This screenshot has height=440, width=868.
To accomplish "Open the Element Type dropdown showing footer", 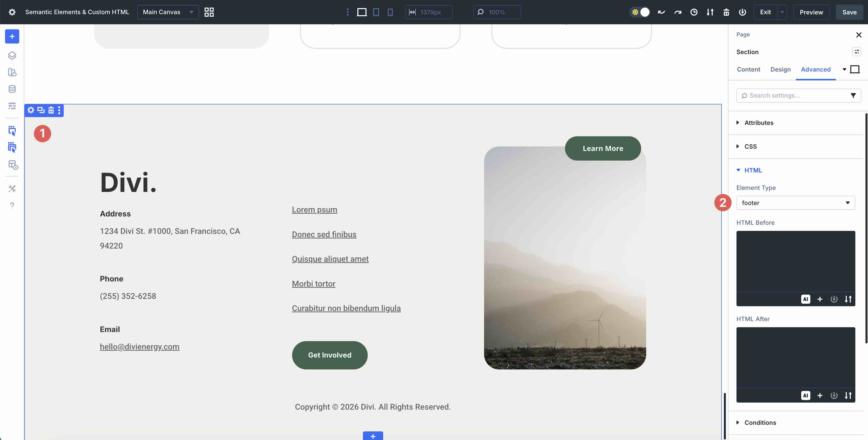I will coord(796,203).
